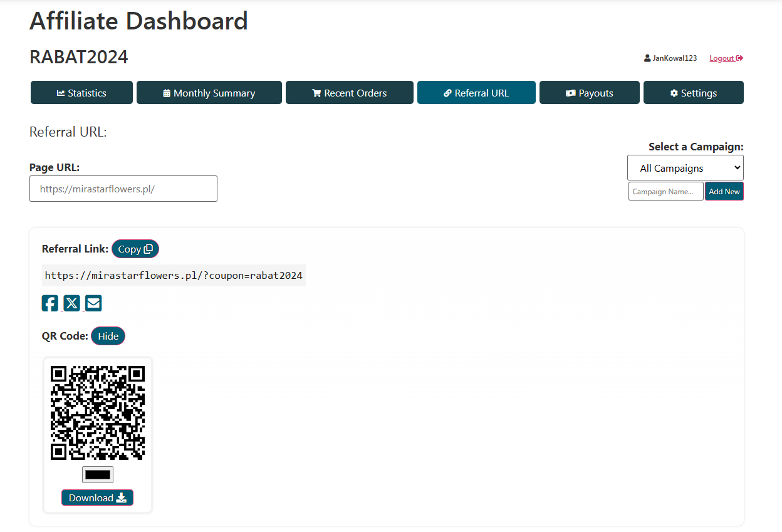The image size is (782, 532).
Task: Pick QR code color from black swatch
Action: [98, 474]
